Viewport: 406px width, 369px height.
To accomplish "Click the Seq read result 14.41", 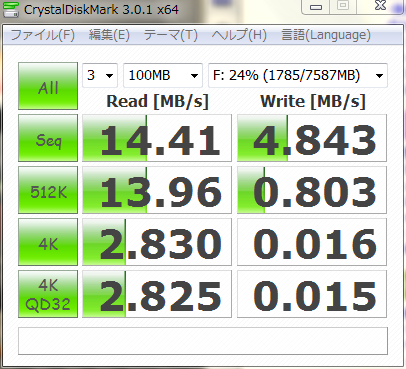I will point(157,138).
